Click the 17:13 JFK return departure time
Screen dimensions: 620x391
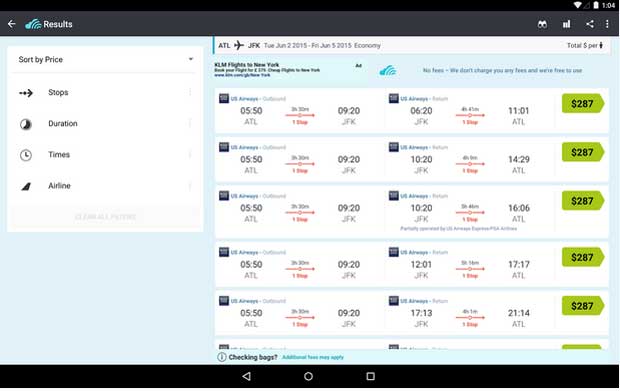pos(421,314)
